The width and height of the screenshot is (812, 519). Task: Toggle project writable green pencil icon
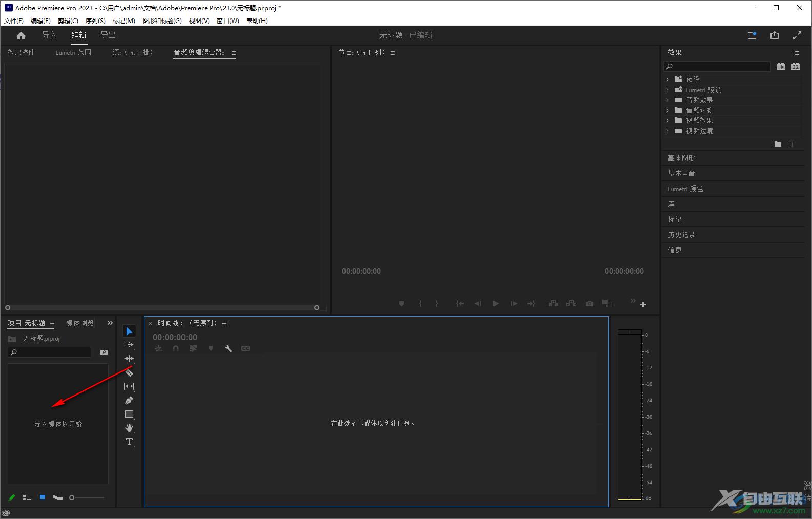[12, 497]
